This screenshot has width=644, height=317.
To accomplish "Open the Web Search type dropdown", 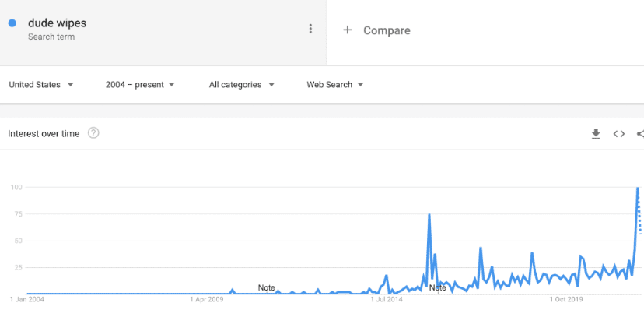I will tap(335, 85).
